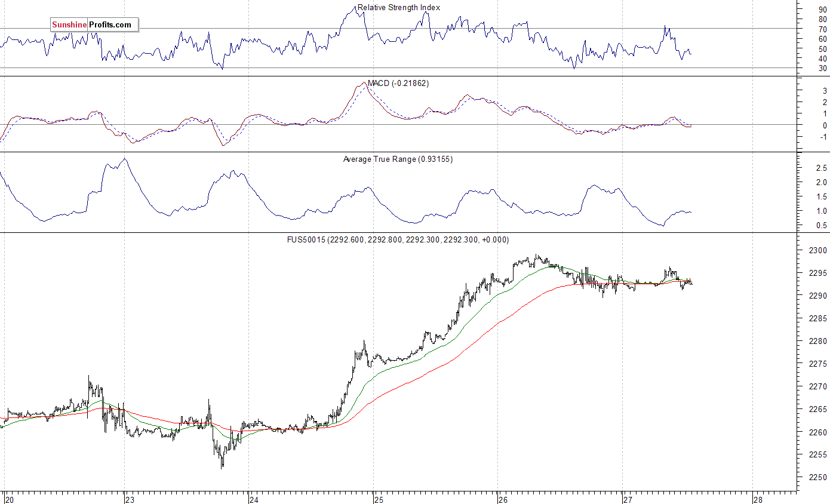Click the ATR axis value 0.5

tap(821, 225)
